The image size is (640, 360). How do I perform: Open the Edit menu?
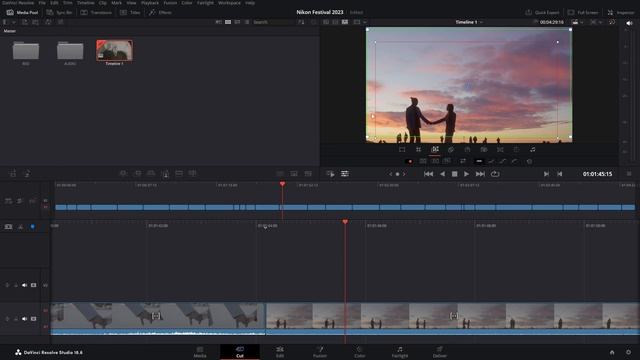[x=54, y=3]
